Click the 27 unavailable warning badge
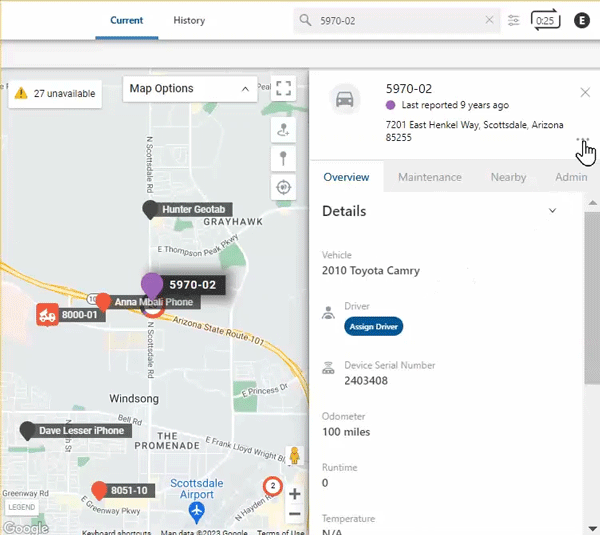 (x=55, y=93)
